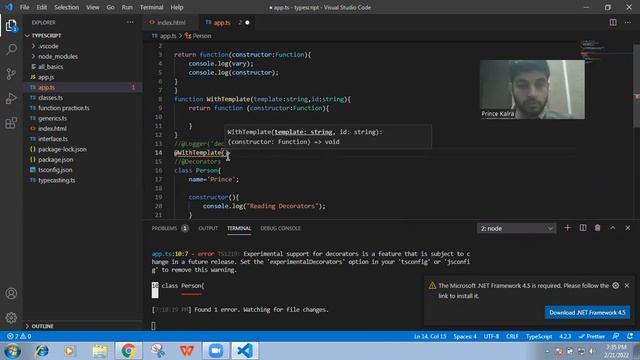Dismiss the .NET Framework notification
This screenshot has width=640, height=360.
pyautogui.click(x=627, y=285)
